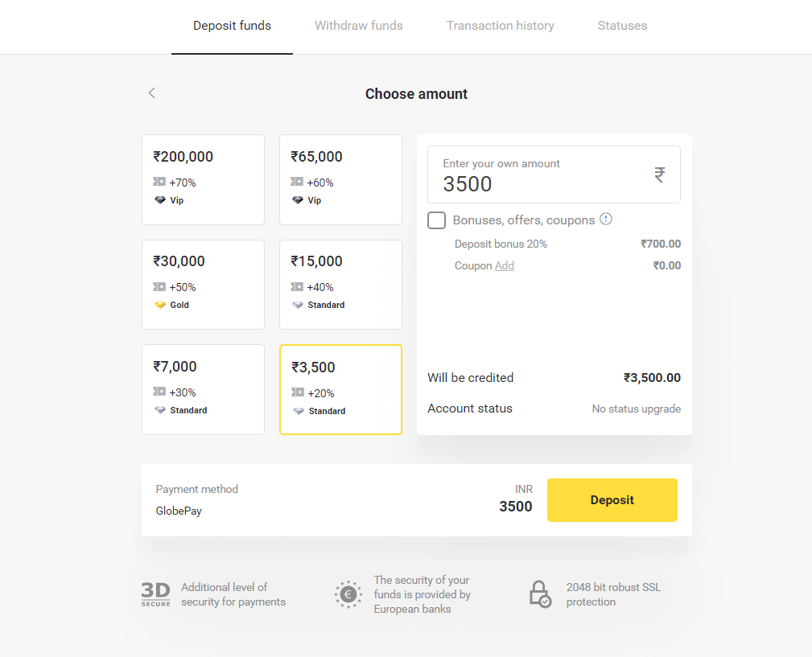Click the Gold status diamond icon
Viewport: 812px width, 657px height.
(160, 305)
